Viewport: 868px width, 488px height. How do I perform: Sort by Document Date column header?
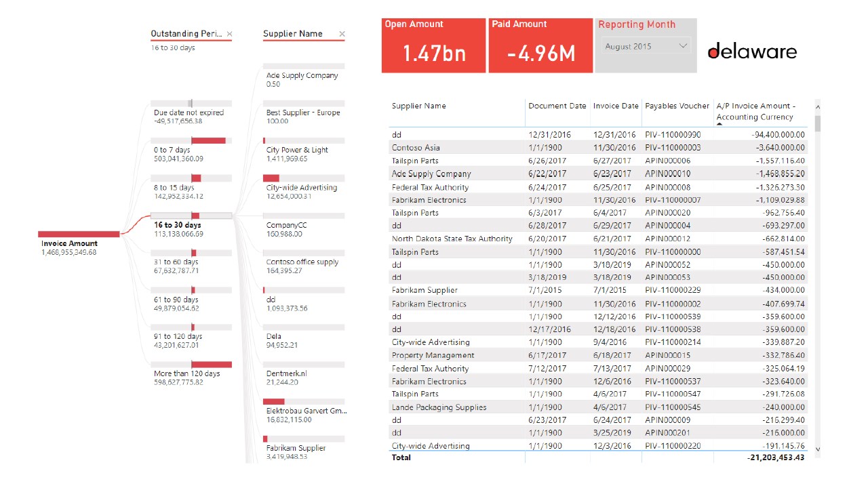click(x=557, y=106)
